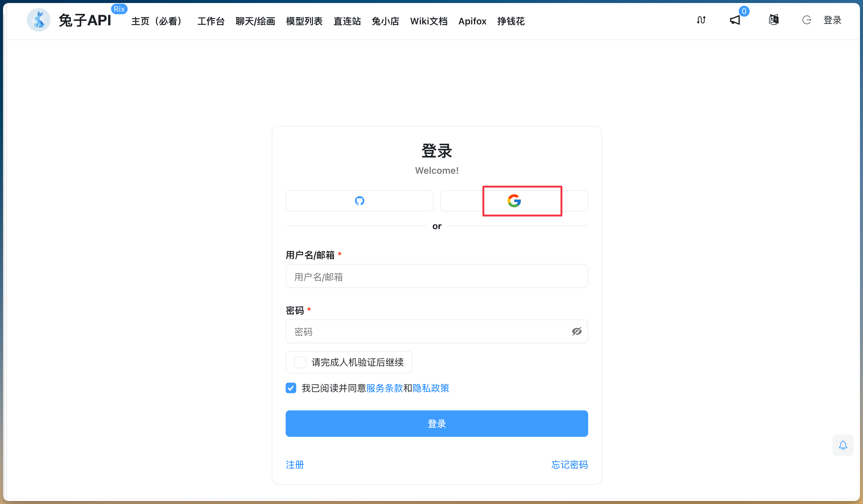Sign in with the GitHub icon

tap(359, 201)
